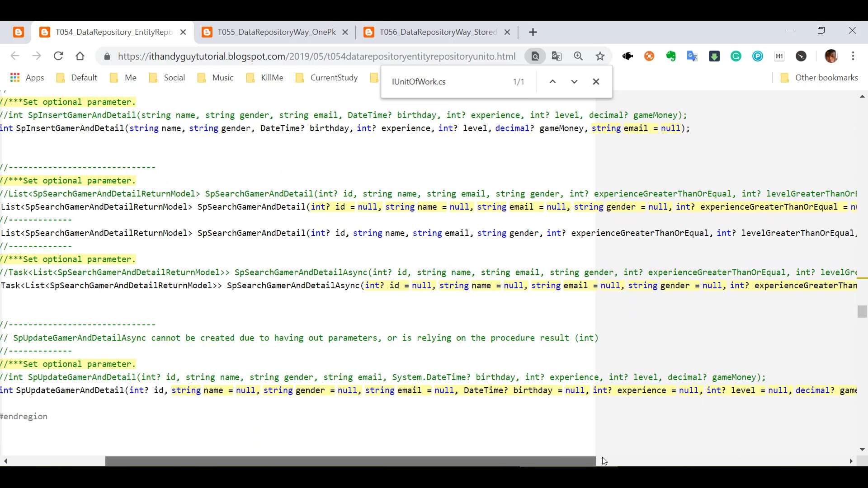
Task: Open the Grammarly extension icon
Action: click(736, 56)
